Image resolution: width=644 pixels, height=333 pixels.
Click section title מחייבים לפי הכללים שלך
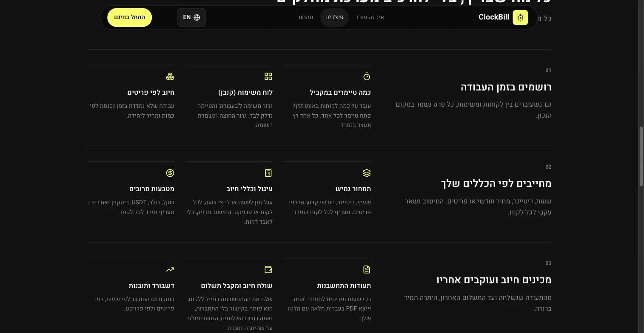pyautogui.click(x=496, y=183)
